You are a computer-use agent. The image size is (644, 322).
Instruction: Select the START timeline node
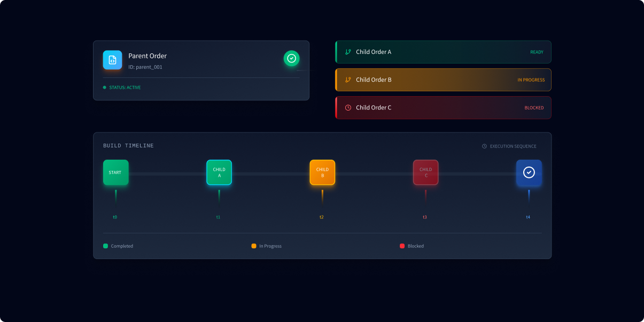115,172
